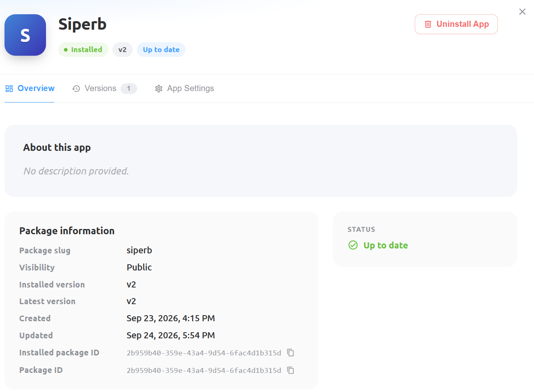Click the 'Package ID' label
This screenshot has width=534, height=392.
pyautogui.click(x=41, y=370)
